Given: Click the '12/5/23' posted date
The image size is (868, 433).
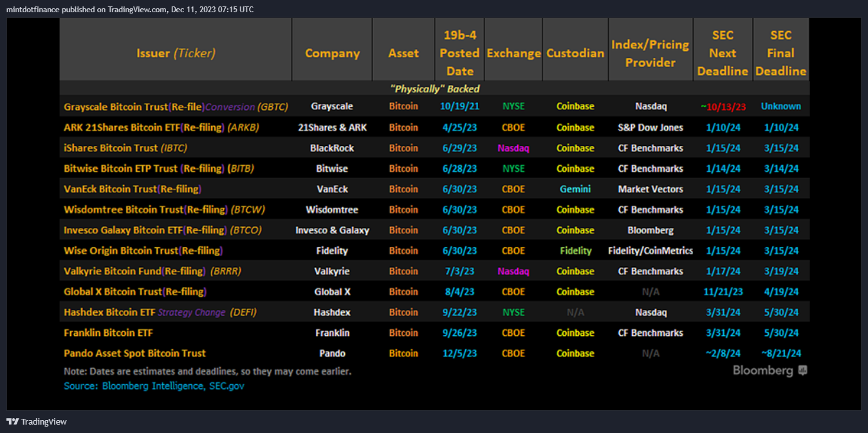Looking at the screenshot, I should (459, 354).
